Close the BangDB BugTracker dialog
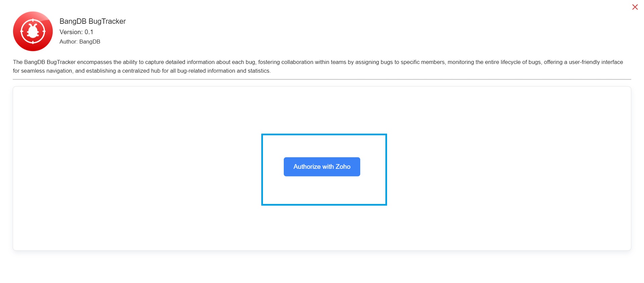 coord(635,7)
